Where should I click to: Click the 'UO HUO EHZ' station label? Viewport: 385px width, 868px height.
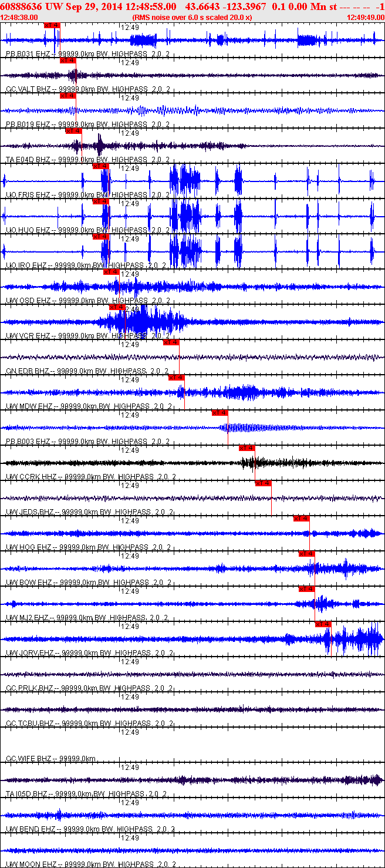coord(28,230)
